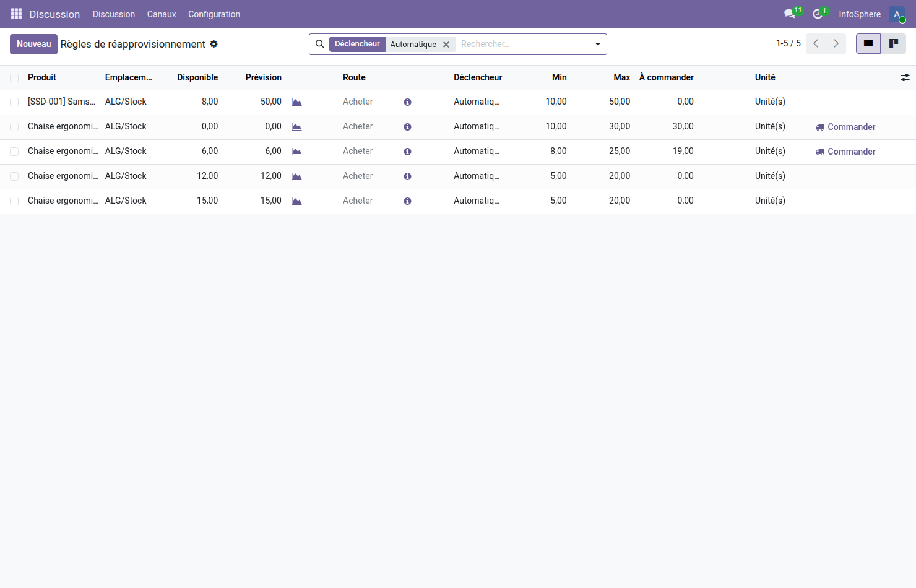Click the info icon beside the first Acheter route

tap(407, 102)
